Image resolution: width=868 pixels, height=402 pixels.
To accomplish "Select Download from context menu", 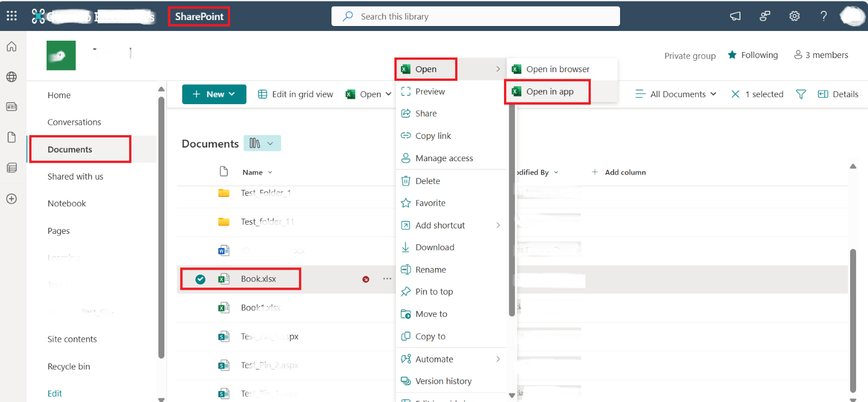I will tap(451, 248).
